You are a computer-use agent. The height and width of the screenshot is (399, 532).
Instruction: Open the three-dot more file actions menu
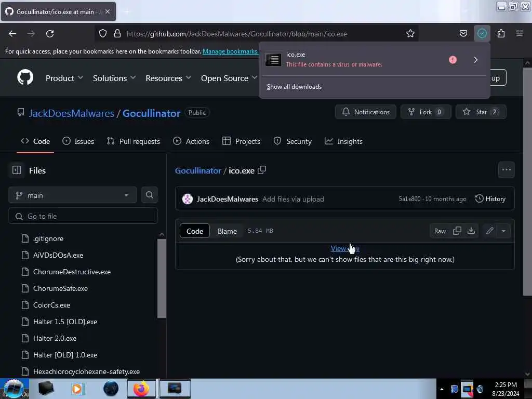pyautogui.click(x=506, y=170)
